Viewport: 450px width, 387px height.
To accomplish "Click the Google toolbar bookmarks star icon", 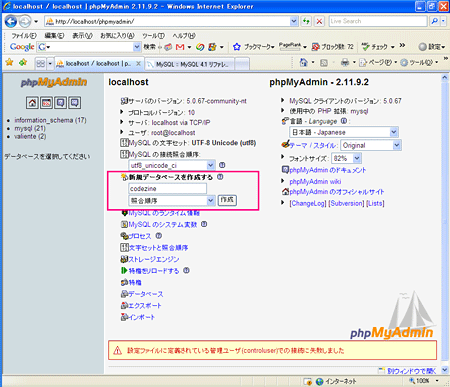I will click(x=237, y=47).
